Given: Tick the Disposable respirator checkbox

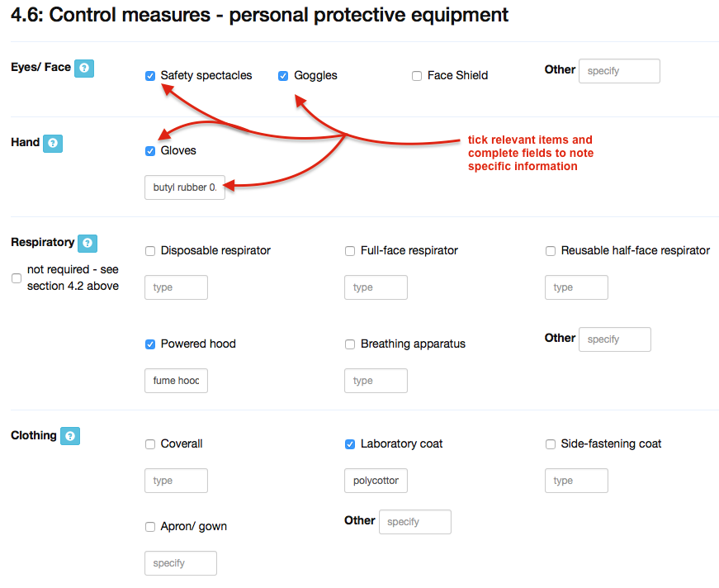Looking at the screenshot, I should 150,251.
